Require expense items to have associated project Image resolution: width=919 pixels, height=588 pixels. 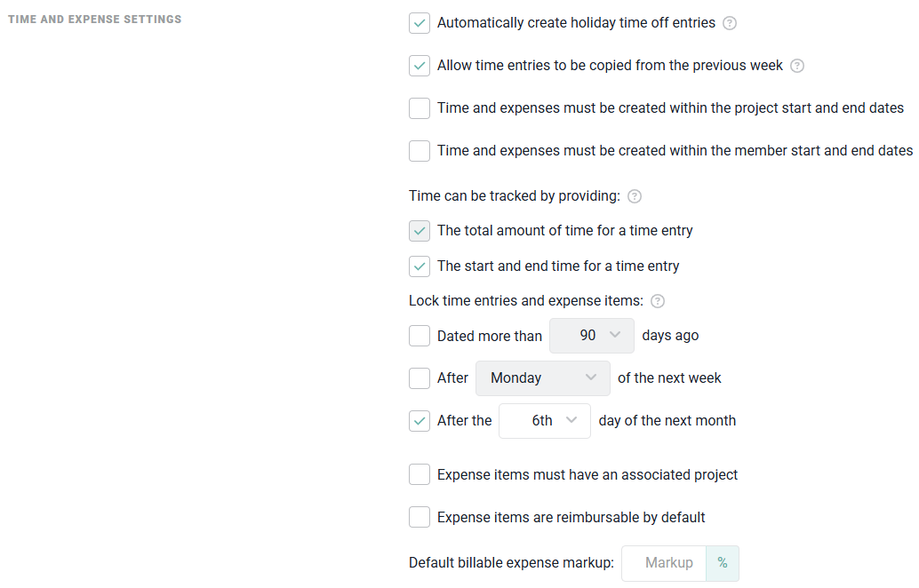pos(420,475)
